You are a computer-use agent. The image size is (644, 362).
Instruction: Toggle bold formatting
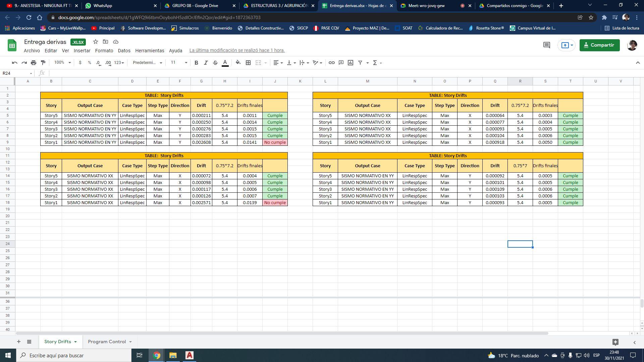(x=196, y=63)
